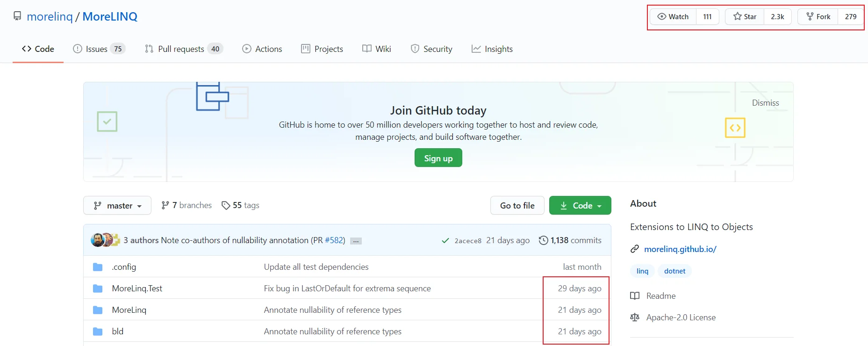Show the watchers count 111
Screen dimensions: 868x346
[x=708, y=16]
